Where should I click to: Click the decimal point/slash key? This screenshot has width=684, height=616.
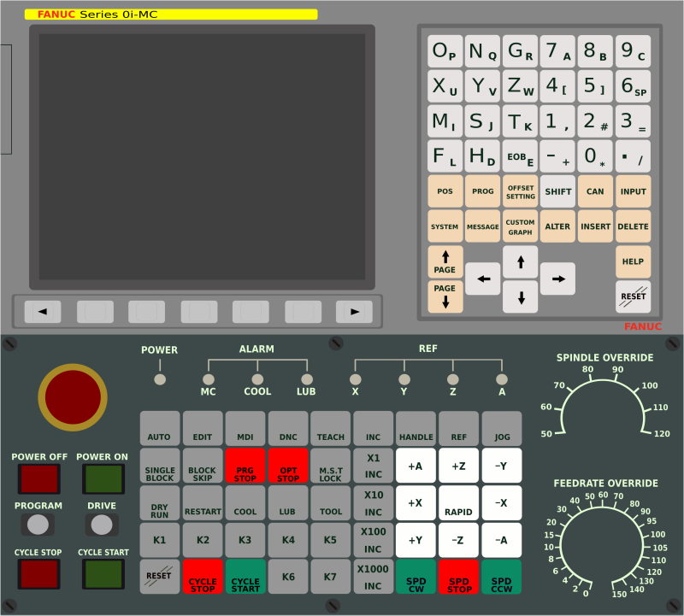tap(633, 156)
